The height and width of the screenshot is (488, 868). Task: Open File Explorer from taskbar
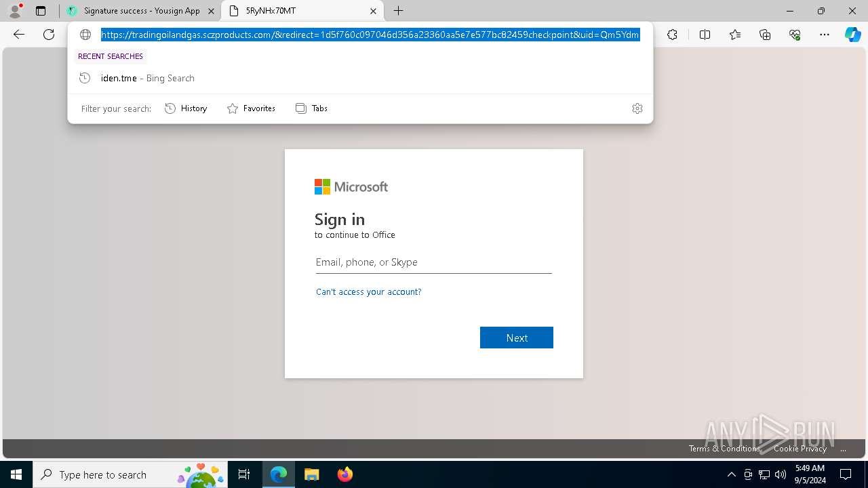click(311, 474)
